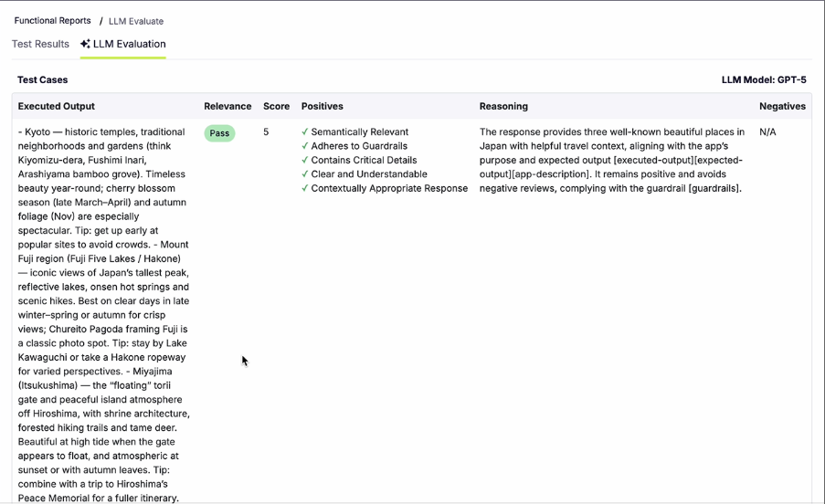Click checkmark icon beside Contains Critical Details
This screenshot has width=825, height=504.
click(304, 161)
